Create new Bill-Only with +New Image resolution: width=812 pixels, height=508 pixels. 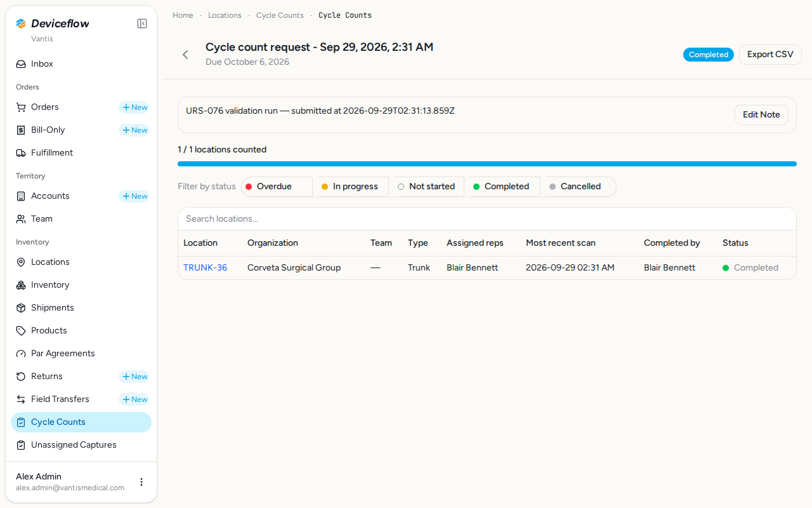[x=134, y=130]
